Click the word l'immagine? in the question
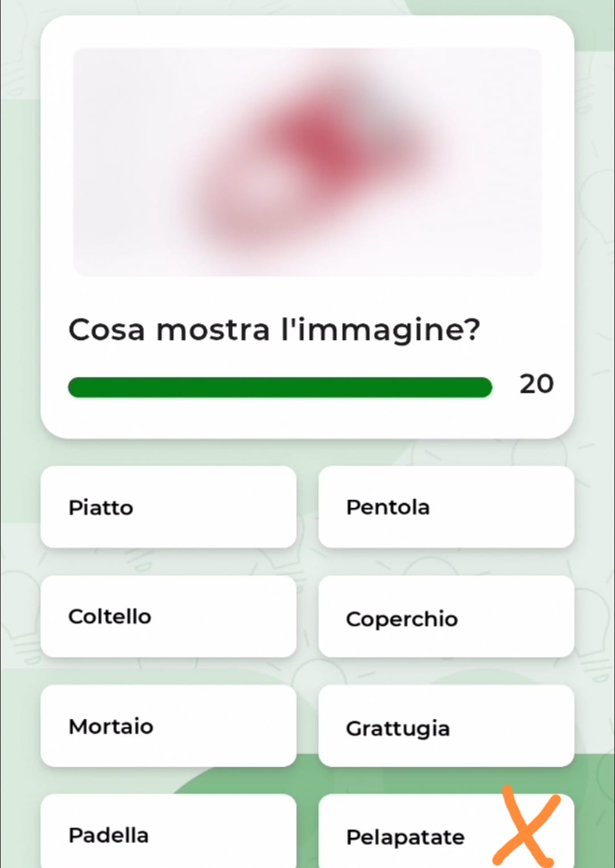The image size is (615, 868). click(381, 330)
